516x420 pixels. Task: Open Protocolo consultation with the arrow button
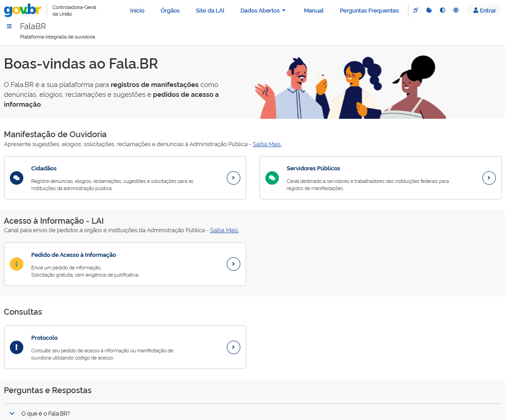coord(233,347)
